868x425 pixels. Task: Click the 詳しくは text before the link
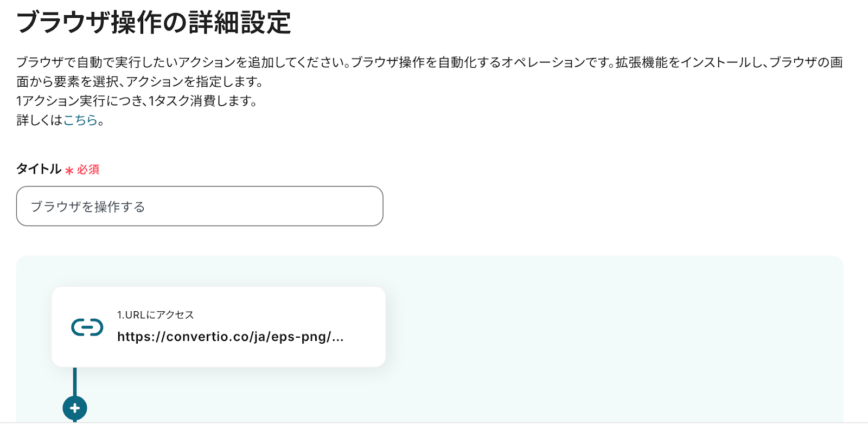[40, 120]
